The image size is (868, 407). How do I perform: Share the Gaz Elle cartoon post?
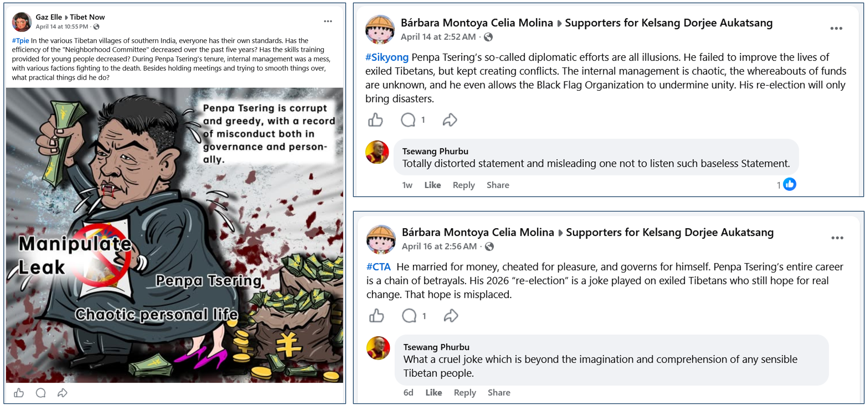tap(62, 393)
